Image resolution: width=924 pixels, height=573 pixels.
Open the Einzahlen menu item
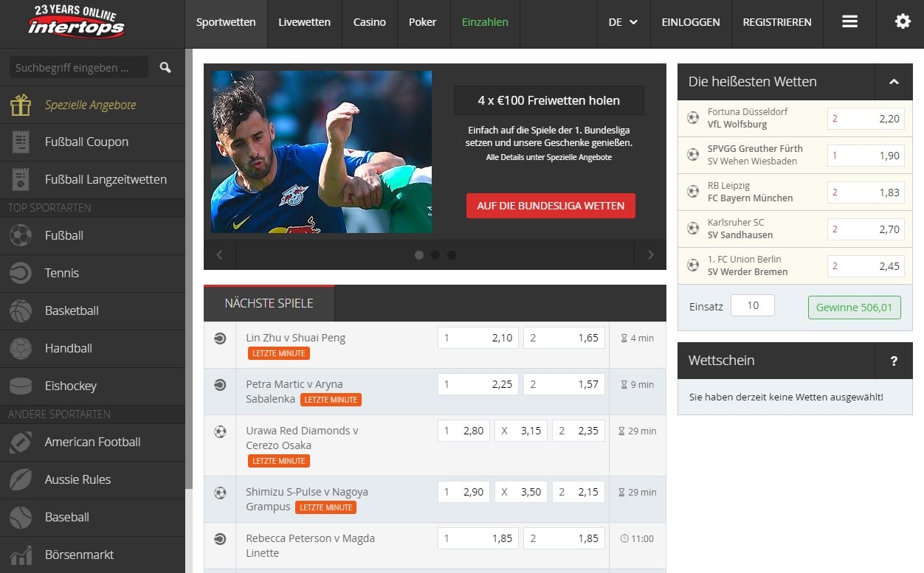pos(485,22)
